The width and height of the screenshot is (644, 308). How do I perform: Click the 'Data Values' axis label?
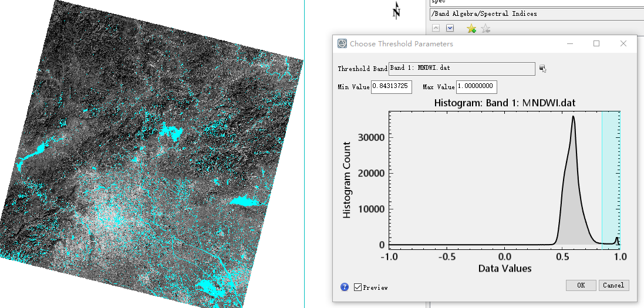pyautogui.click(x=505, y=269)
